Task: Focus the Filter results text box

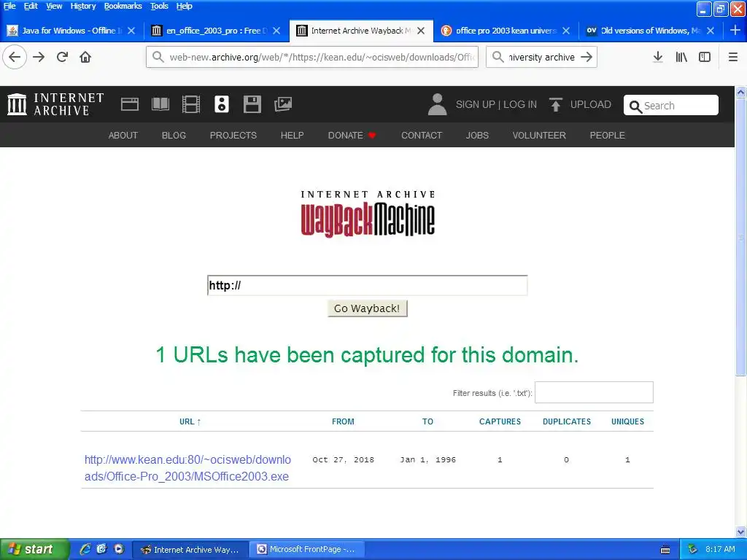Action: 594,392
